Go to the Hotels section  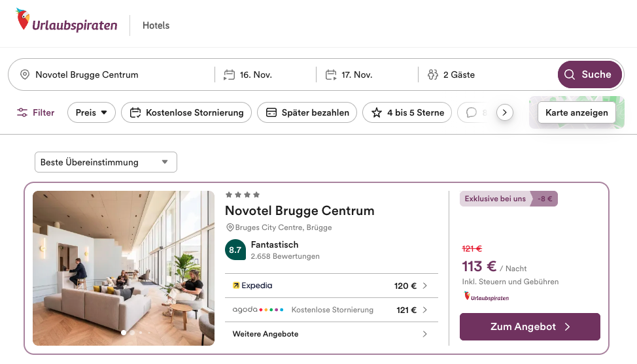(x=156, y=25)
